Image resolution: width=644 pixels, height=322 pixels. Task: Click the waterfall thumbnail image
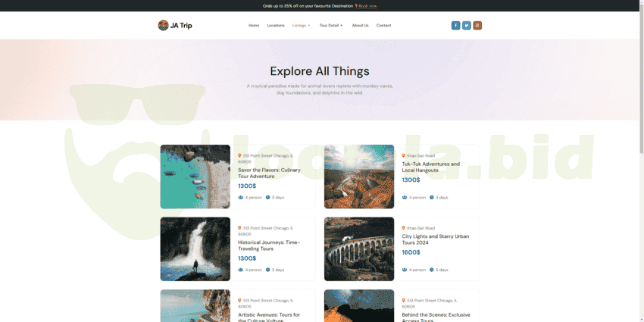tap(195, 249)
